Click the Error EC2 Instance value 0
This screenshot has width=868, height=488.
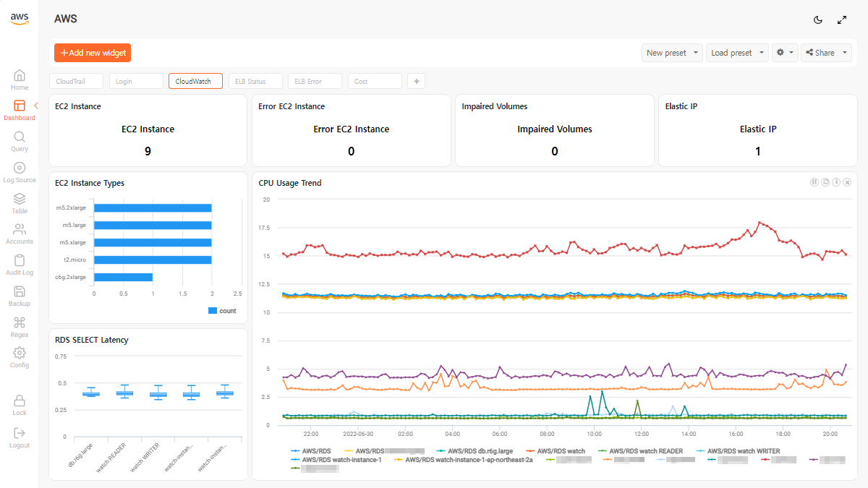(352, 151)
